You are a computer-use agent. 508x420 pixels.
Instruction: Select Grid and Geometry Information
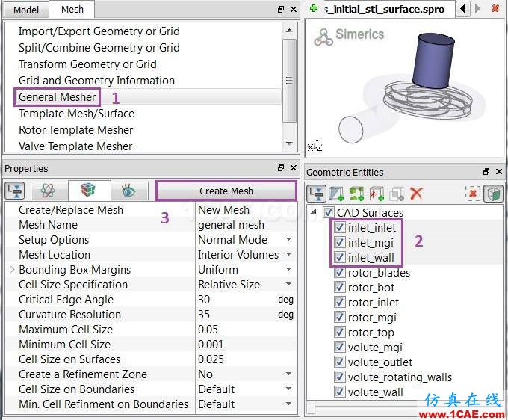click(x=96, y=80)
